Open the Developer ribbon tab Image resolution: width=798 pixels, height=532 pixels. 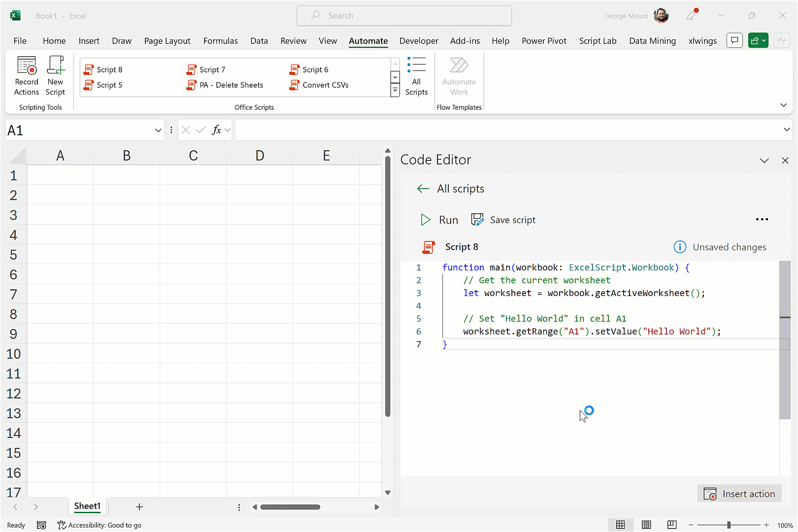(419, 41)
